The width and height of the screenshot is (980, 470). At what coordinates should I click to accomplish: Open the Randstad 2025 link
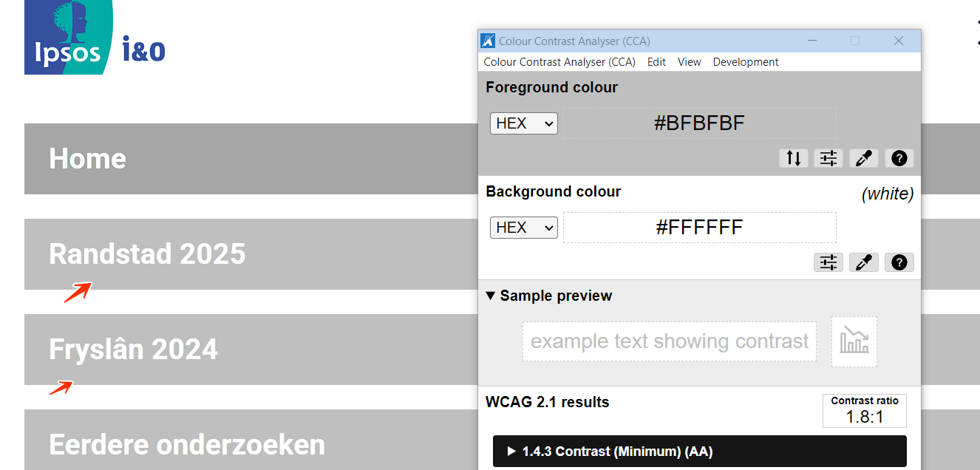(147, 254)
